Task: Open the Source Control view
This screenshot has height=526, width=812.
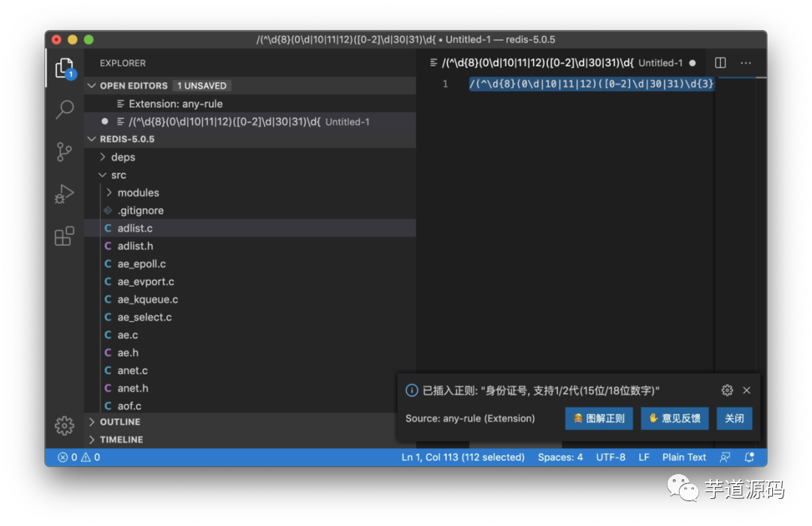Action: (x=65, y=152)
